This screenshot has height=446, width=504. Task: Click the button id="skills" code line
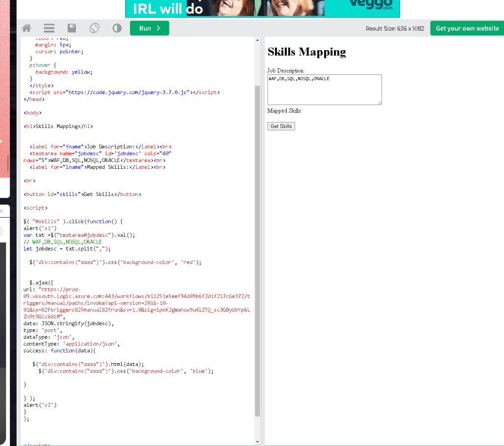82,194
